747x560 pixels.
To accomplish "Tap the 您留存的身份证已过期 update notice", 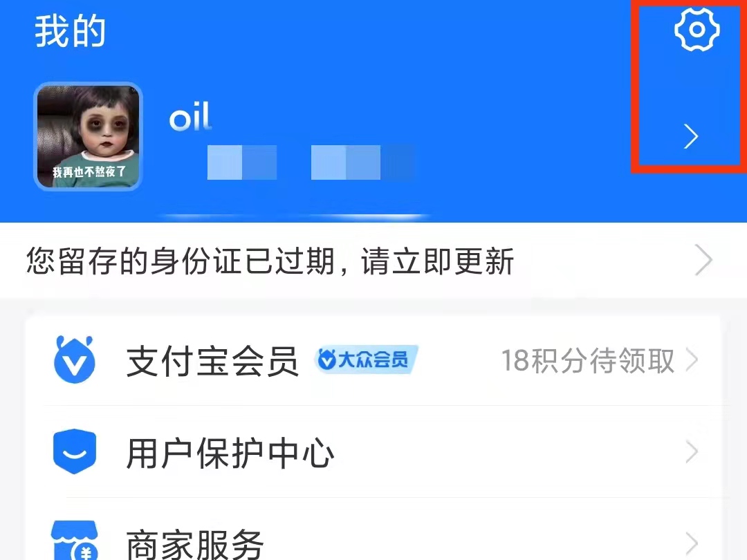I will pyautogui.click(x=270, y=261).
